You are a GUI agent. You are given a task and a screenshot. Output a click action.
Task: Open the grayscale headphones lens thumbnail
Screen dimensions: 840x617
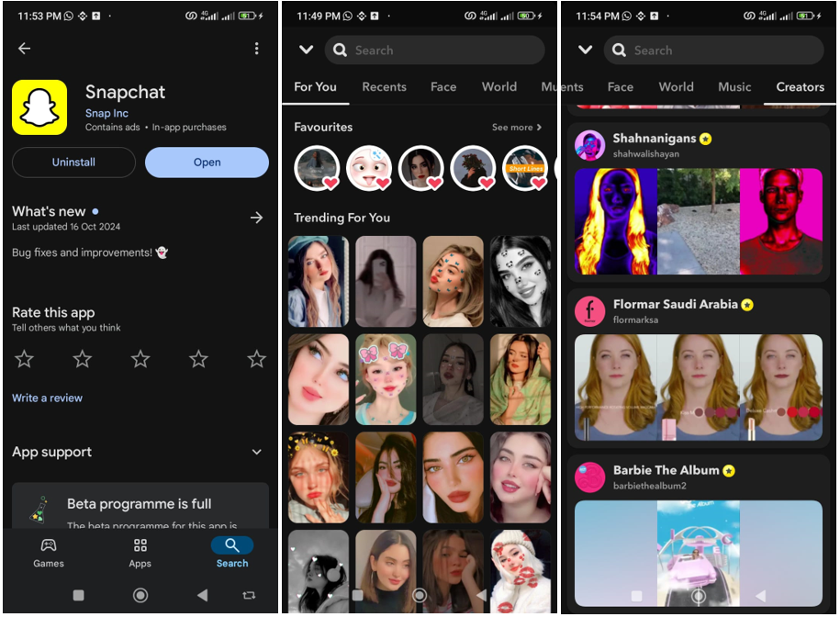[319, 571]
